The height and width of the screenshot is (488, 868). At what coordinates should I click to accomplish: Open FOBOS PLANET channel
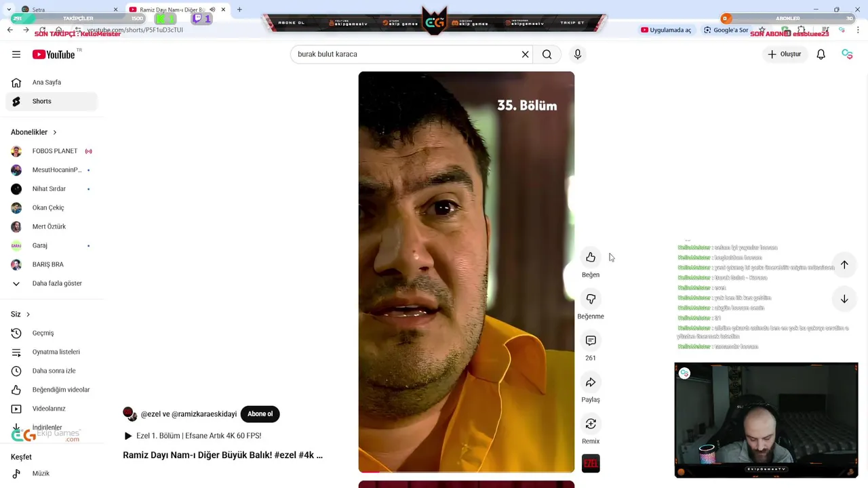(52, 151)
